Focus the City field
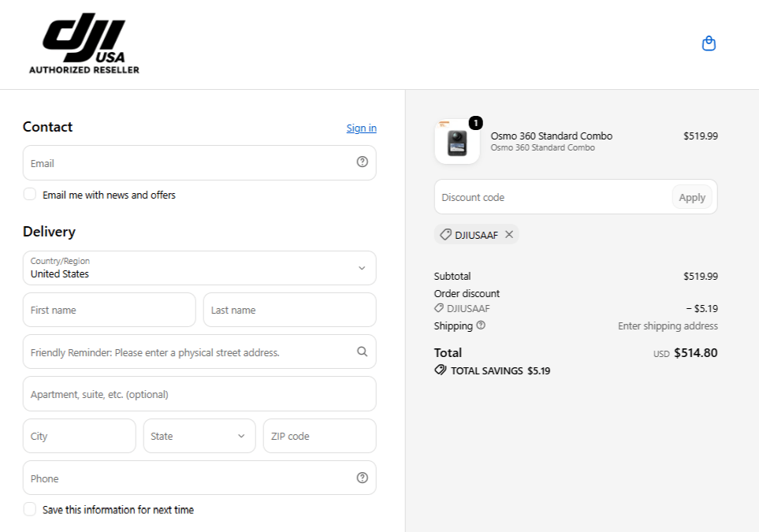The image size is (759, 532). (80, 436)
